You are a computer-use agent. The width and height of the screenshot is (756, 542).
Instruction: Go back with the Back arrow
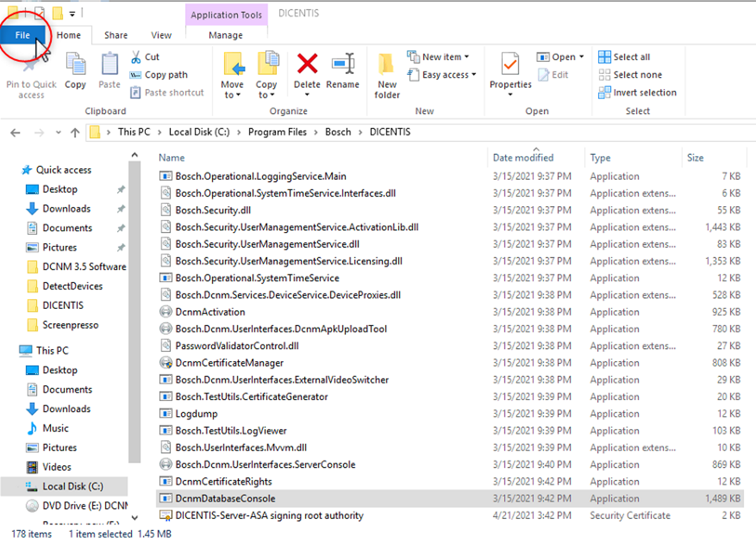coord(16,133)
